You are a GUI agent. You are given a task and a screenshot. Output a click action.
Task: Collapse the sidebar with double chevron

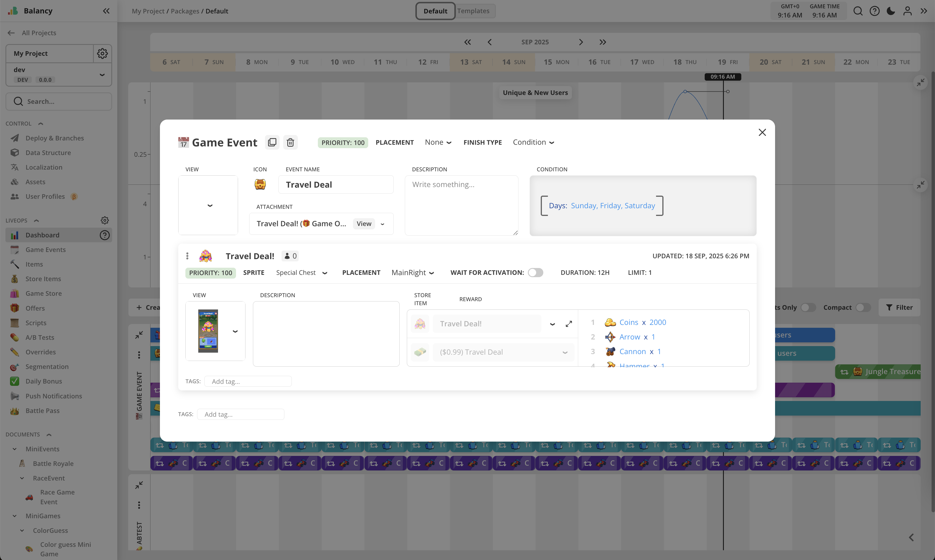coord(106,11)
